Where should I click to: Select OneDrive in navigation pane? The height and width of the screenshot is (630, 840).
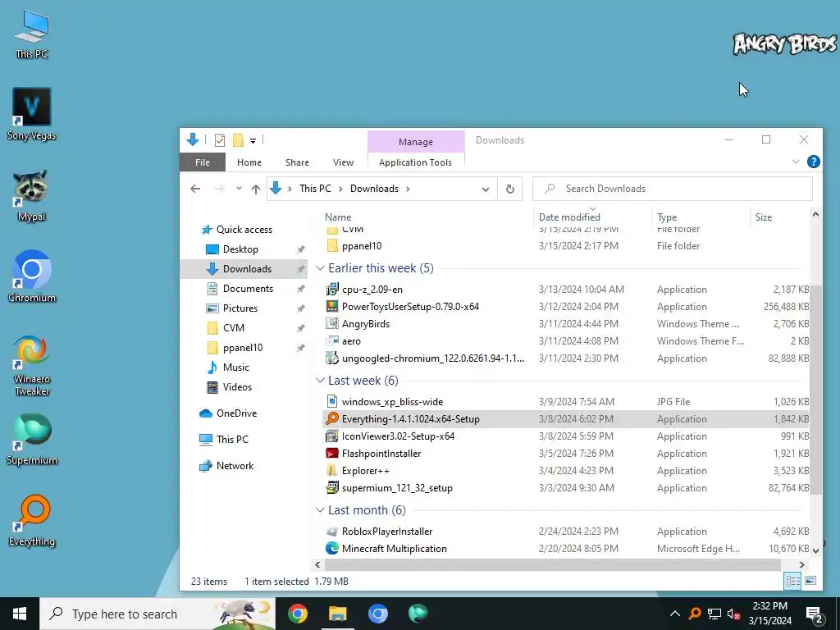pos(235,413)
